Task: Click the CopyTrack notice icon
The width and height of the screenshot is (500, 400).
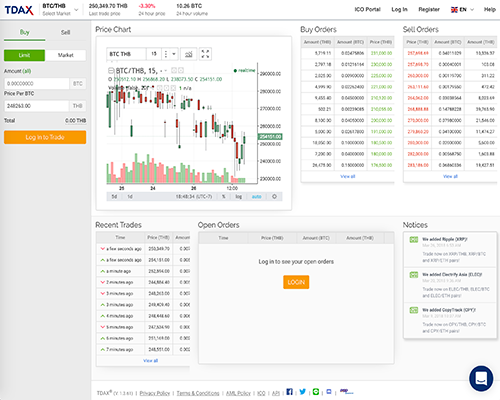Action: tap(414, 310)
